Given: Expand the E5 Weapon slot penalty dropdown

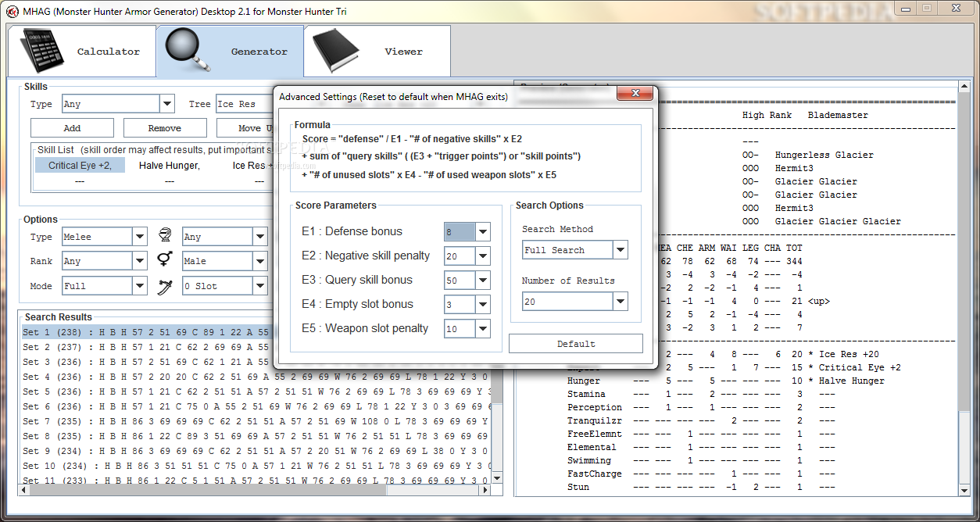Looking at the screenshot, I should [x=483, y=328].
